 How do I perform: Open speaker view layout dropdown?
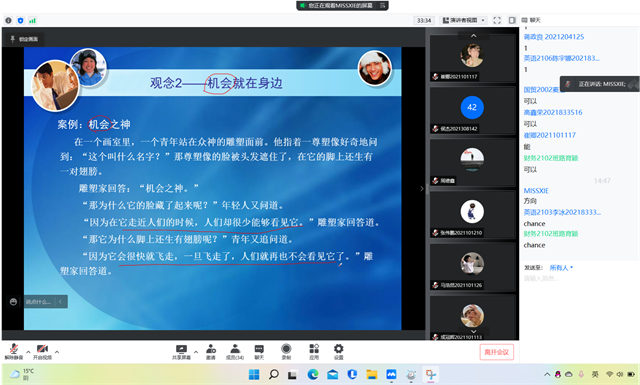pos(464,20)
